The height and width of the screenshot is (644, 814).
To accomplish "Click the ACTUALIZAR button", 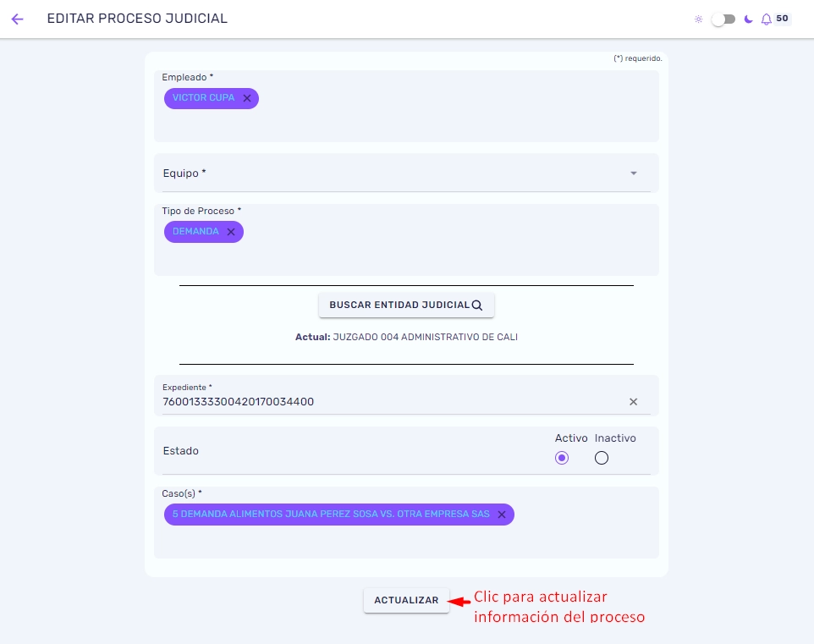I will [x=406, y=600].
